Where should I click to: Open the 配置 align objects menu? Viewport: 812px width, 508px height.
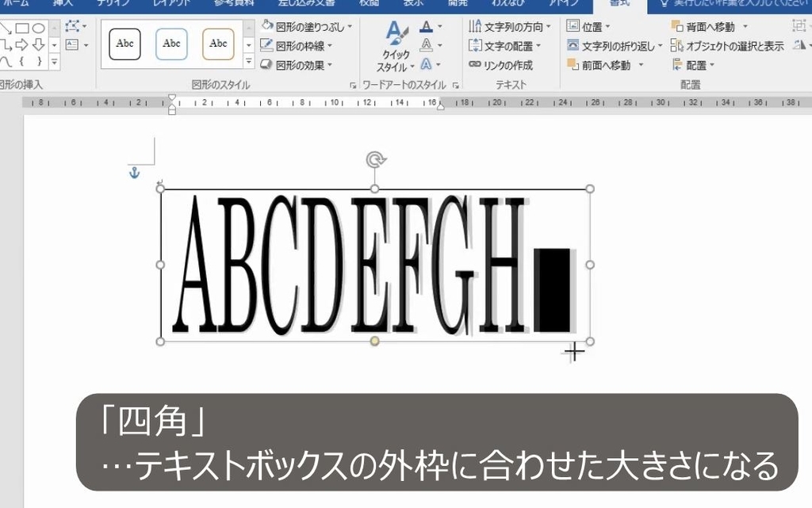693,65
